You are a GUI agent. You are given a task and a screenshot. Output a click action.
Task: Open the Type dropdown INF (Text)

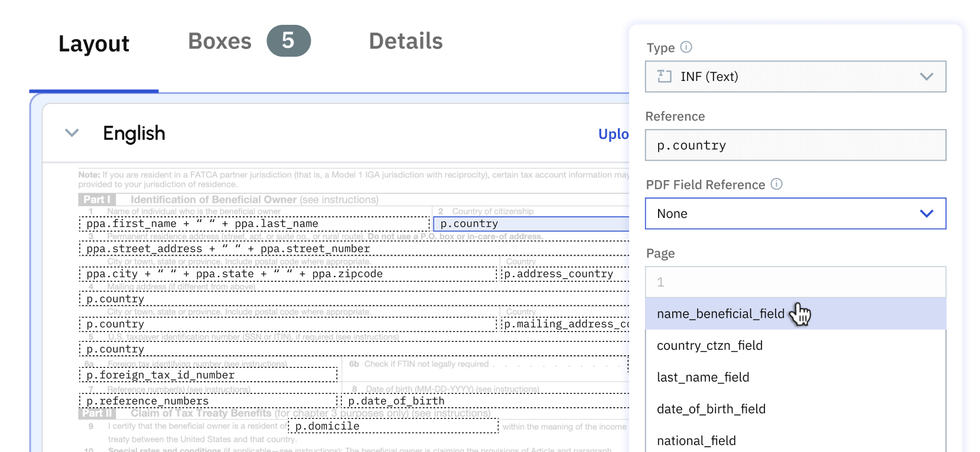(796, 77)
